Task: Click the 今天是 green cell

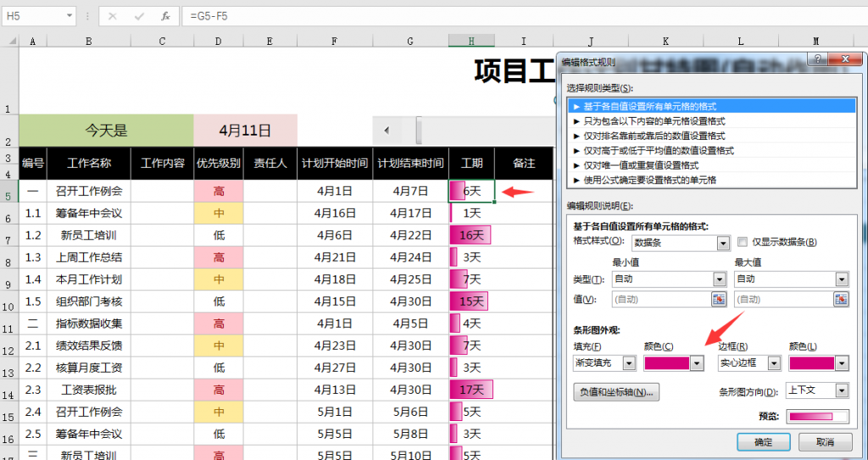Action: [106, 130]
